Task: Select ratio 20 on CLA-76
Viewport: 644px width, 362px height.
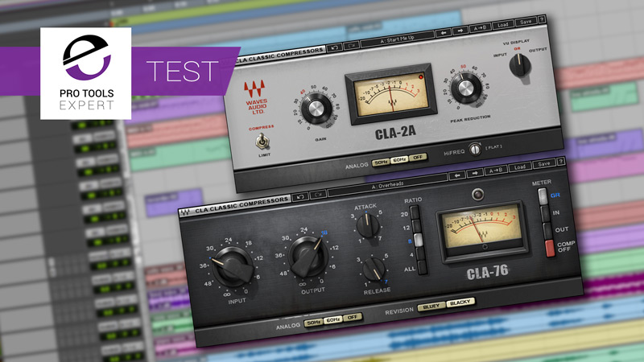Action: tap(415, 212)
